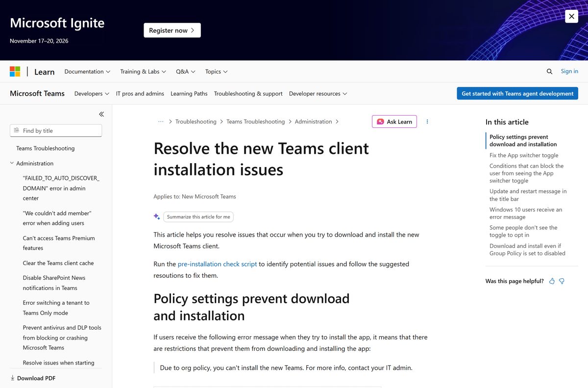This screenshot has height=388, width=588.
Task: Click the Ask Learn button
Action: click(394, 121)
